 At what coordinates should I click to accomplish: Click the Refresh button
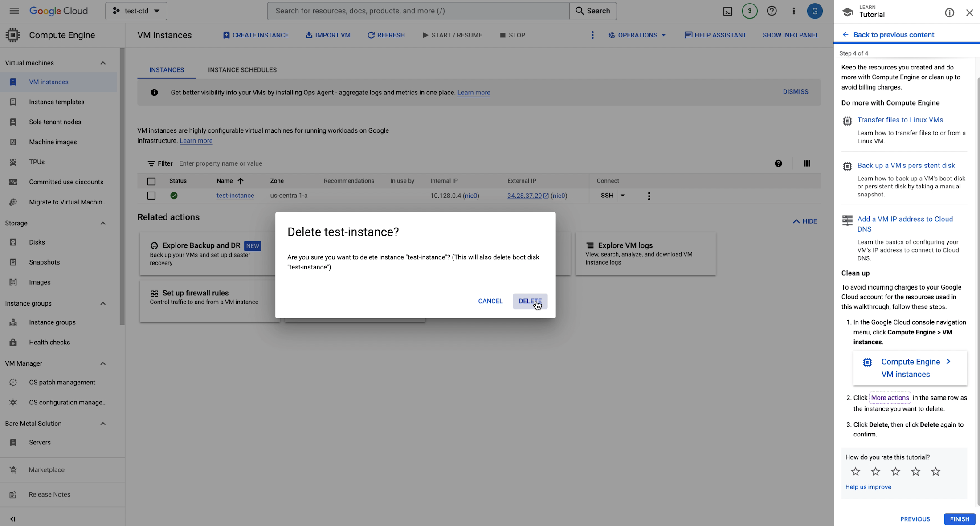[x=386, y=35]
